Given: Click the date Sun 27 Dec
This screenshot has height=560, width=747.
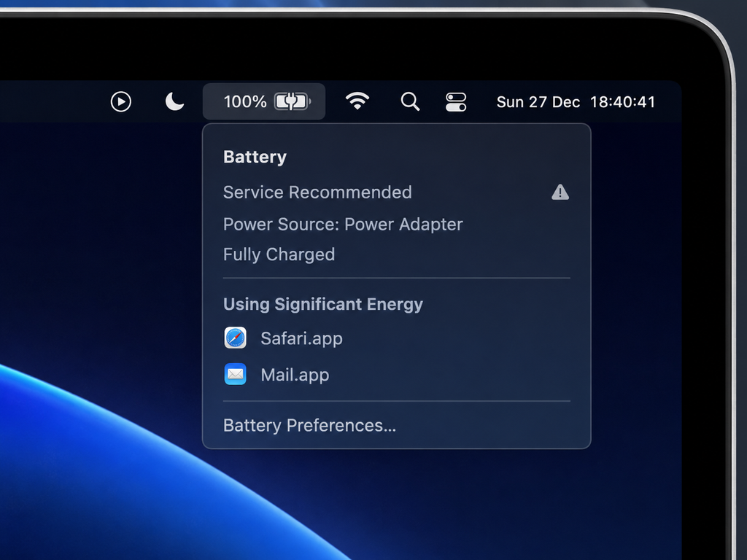Looking at the screenshot, I should pyautogui.click(x=538, y=102).
